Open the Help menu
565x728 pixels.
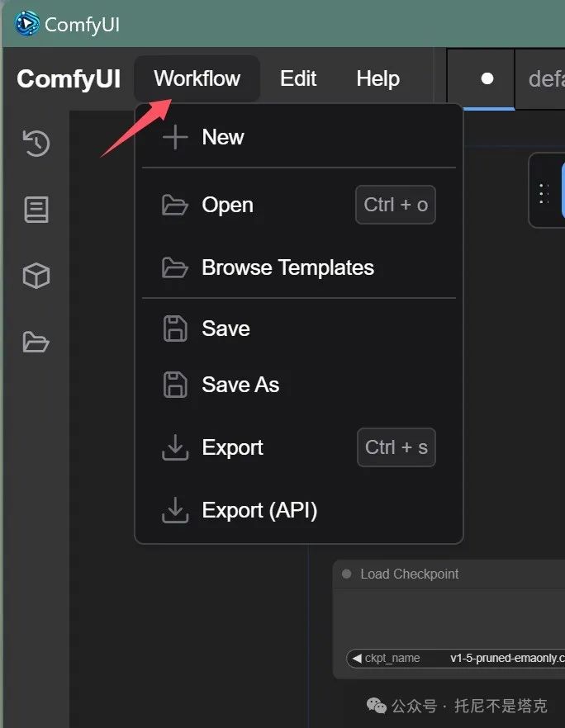tap(377, 78)
